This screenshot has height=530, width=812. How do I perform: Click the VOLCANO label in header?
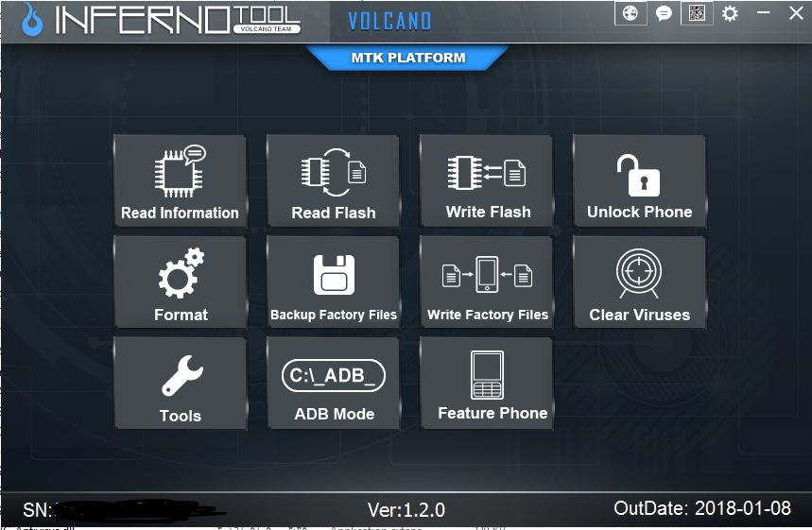(x=389, y=21)
